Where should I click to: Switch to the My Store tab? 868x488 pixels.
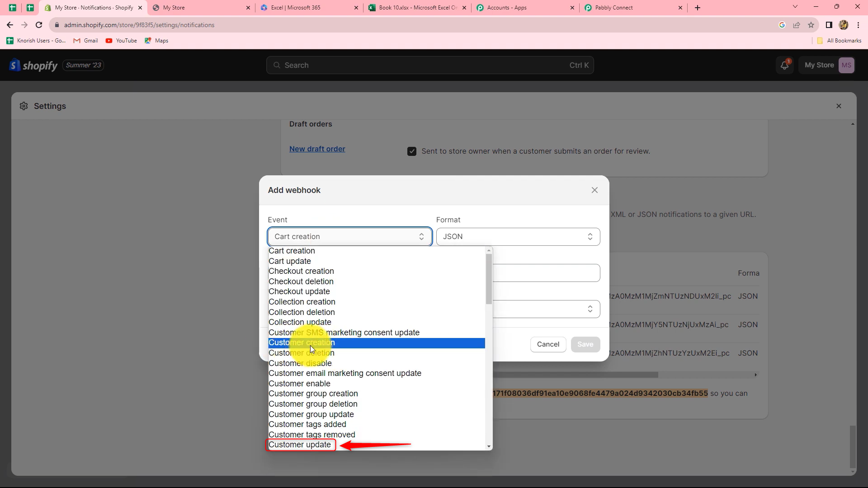[201, 8]
